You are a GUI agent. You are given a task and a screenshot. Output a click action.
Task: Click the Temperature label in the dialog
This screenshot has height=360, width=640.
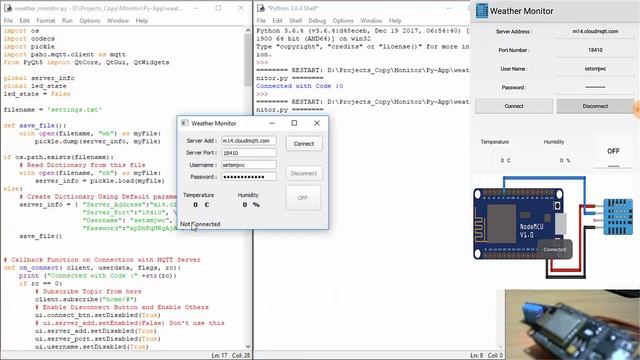[x=198, y=195]
